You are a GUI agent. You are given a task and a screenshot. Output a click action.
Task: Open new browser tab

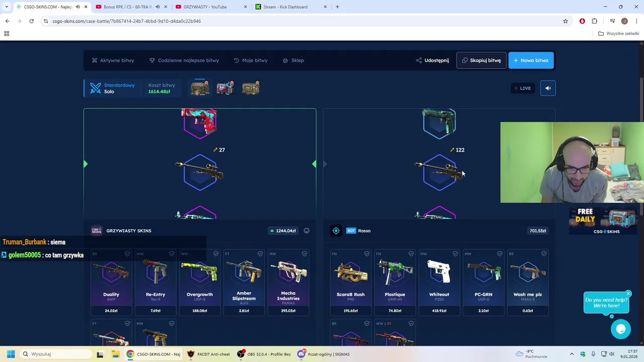(337, 7)
